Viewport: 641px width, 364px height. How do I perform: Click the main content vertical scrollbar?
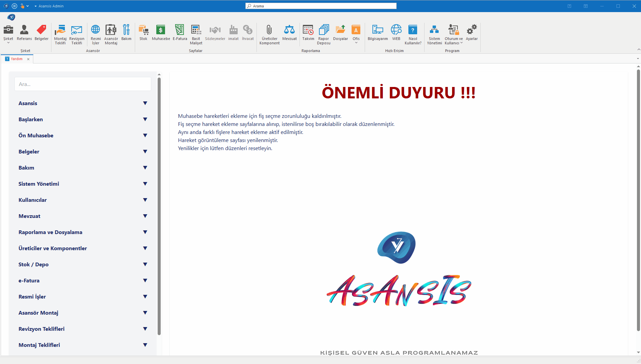tap(638, 200)
